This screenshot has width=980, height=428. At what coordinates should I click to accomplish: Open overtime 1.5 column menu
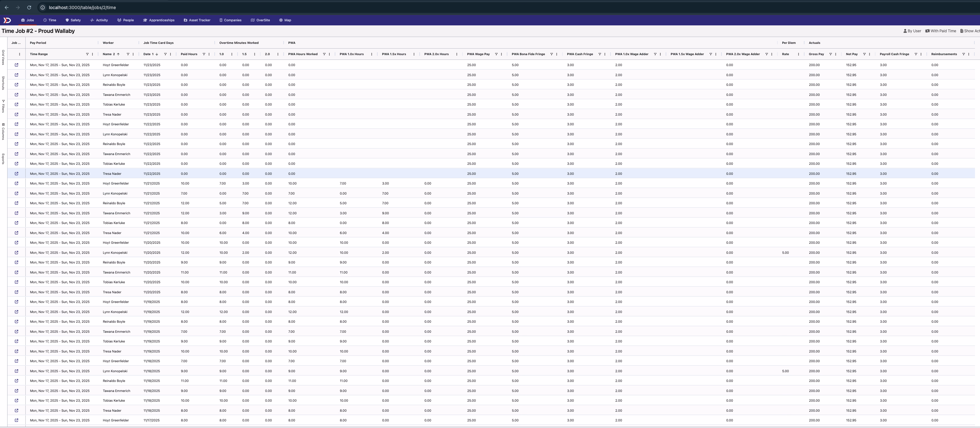[254, 54]
